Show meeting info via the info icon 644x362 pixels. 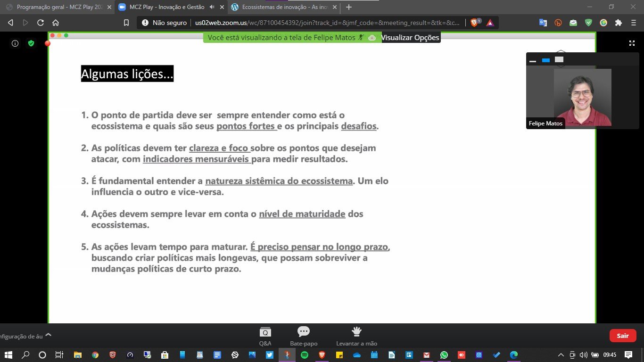15,43
